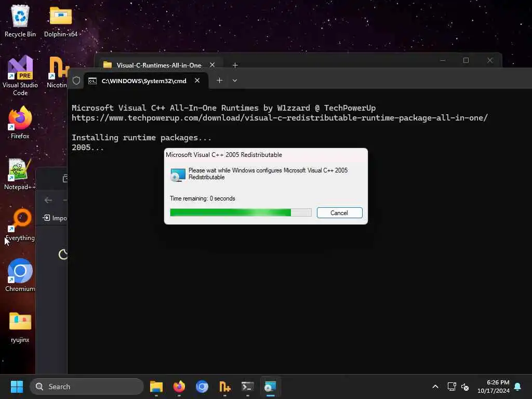Open the notifications bell icon
The image size is (532, 399).
(518, 387)
